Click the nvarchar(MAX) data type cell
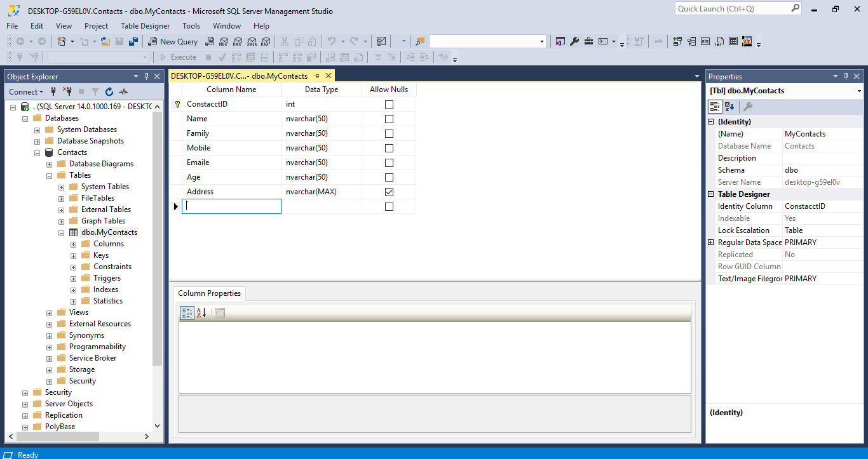 (x=322, y=192)
